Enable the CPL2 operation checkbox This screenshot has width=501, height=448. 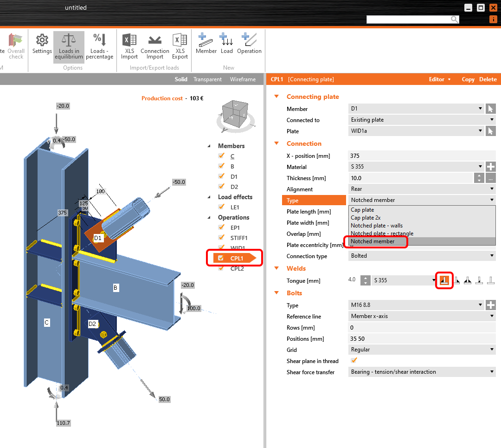221,269
